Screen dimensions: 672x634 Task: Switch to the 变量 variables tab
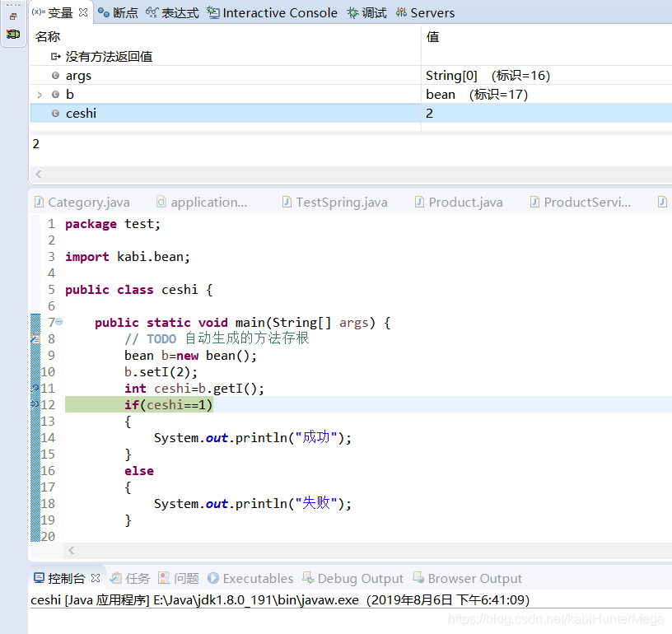point(60,13)
